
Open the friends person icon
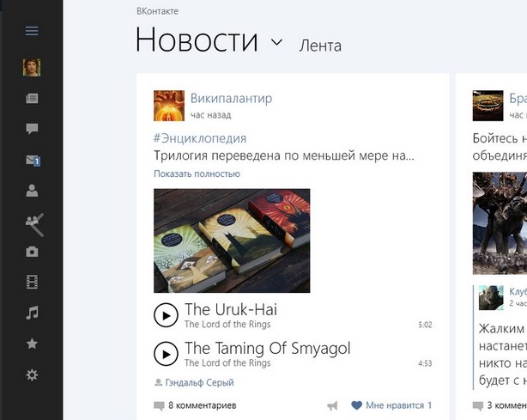click(32, 191)
